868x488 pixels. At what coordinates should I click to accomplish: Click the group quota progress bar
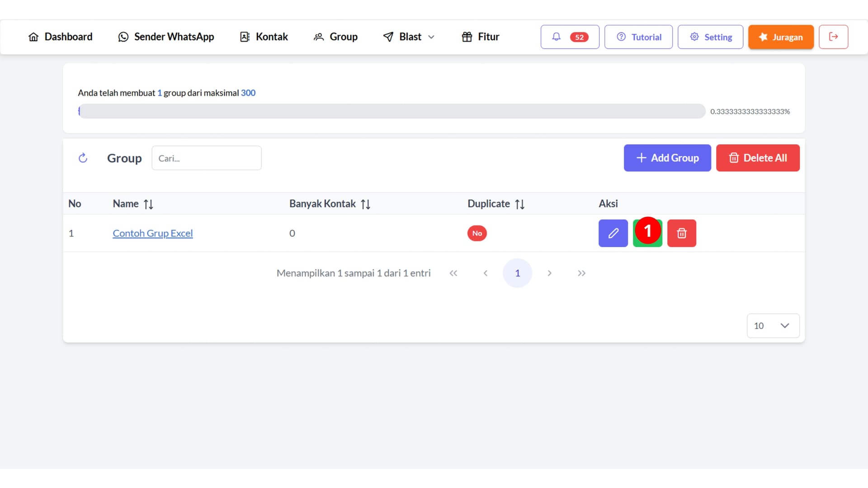[392, 111]
